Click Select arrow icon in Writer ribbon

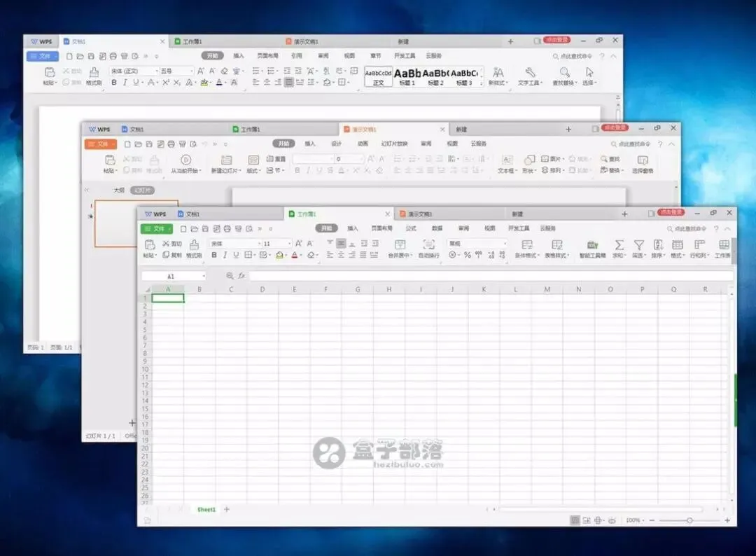click(589, 72)
